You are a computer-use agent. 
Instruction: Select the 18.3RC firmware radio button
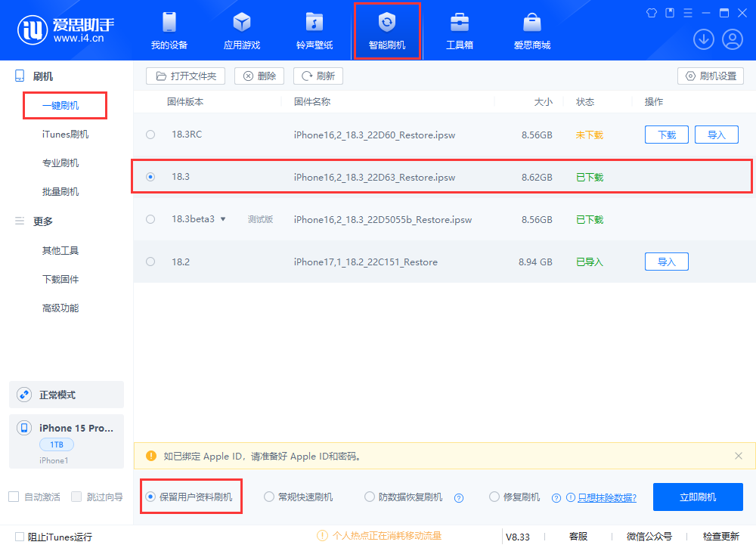[150, 135]
